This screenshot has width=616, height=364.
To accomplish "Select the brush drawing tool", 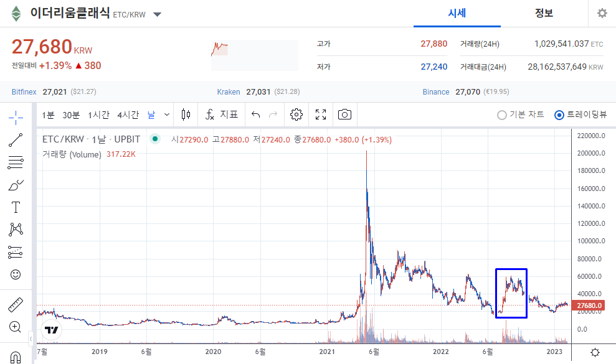I will pyautogui.click(x=16, y=185).
